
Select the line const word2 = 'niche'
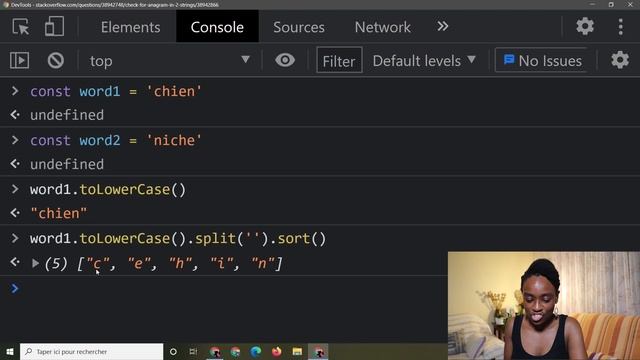[x=116, y=140]
